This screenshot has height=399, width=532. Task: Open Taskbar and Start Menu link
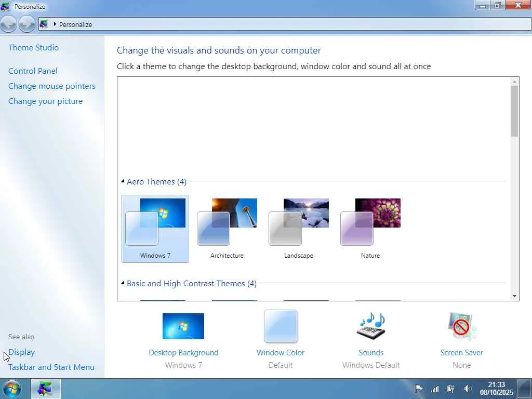51,367
